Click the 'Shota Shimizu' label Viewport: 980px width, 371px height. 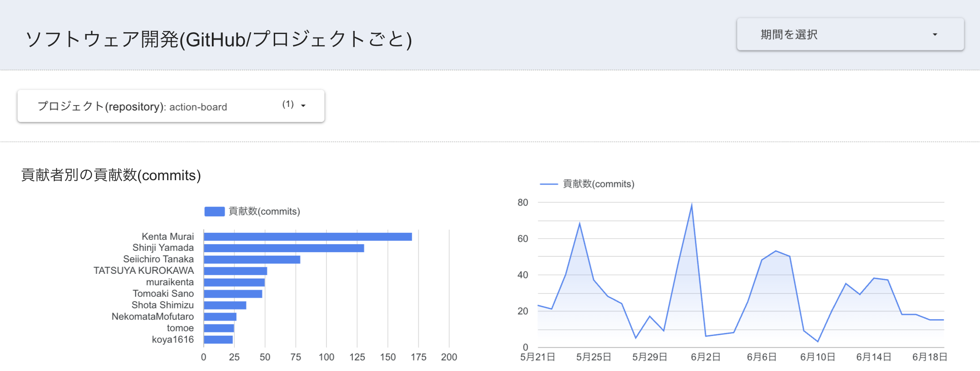(163, 305)
